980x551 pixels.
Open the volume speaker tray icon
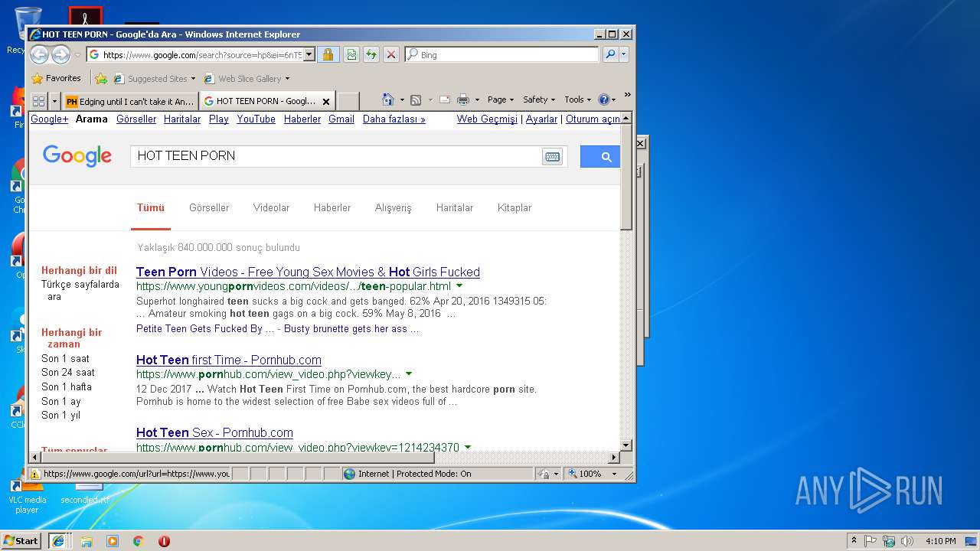(x=907, y=541)
